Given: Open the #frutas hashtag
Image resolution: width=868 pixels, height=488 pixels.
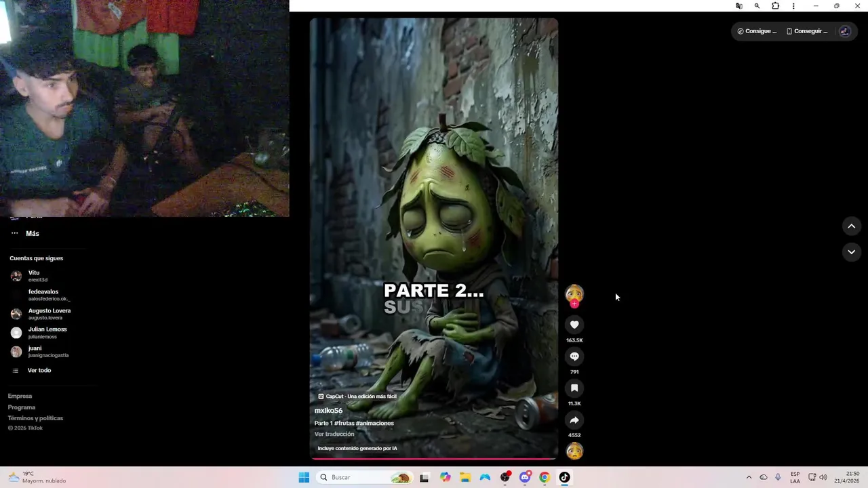Looking at the screenshot, I should click(344, 423).
